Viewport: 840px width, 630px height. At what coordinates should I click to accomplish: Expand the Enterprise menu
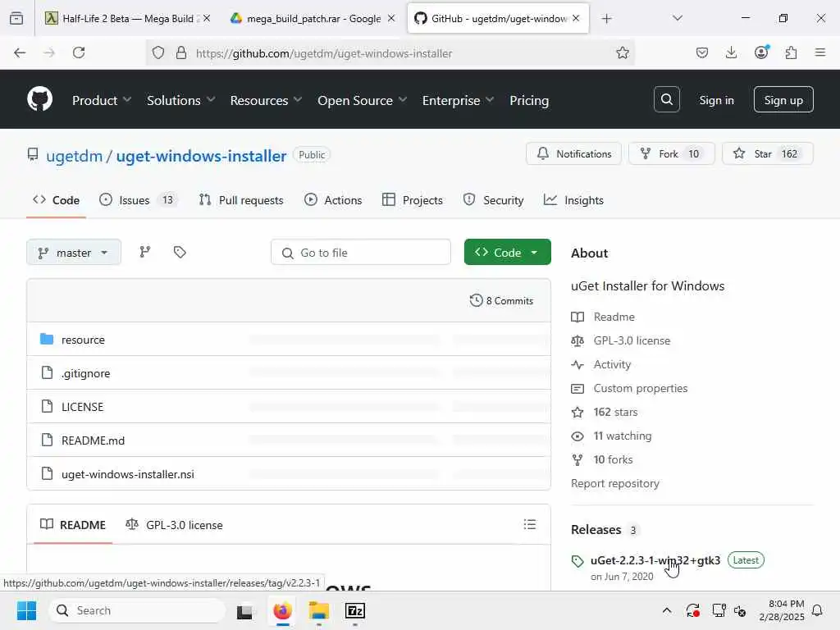458,100
